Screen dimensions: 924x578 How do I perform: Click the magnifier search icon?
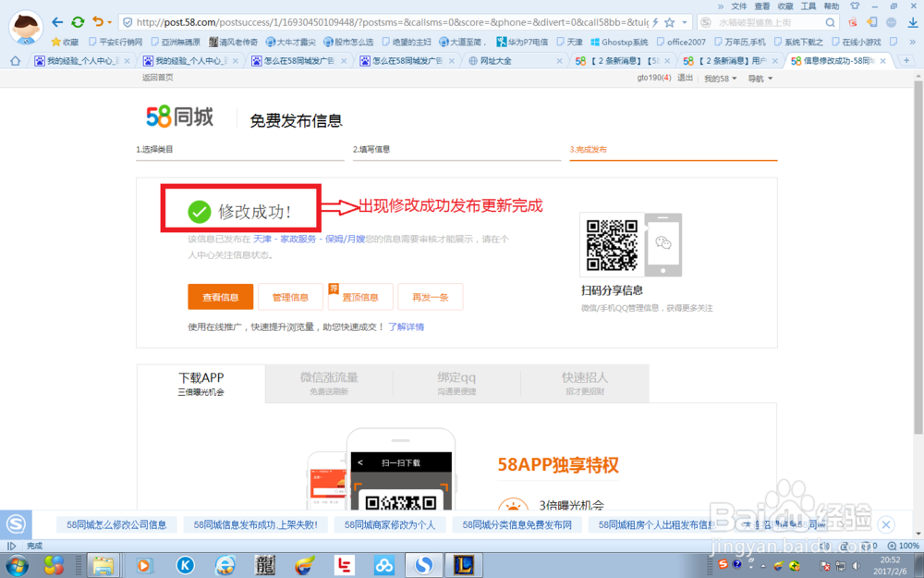coord(831,22)
